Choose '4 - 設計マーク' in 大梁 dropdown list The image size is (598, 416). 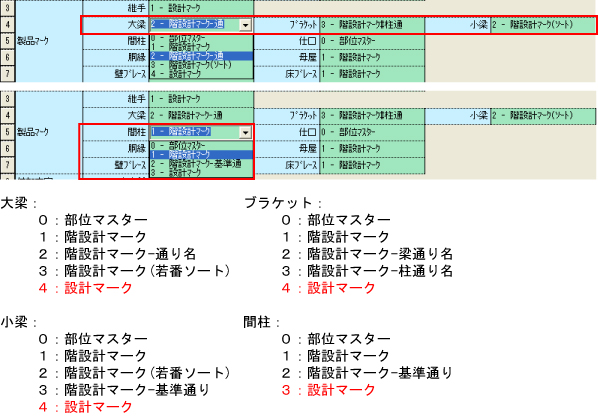[x=201, y=74]
